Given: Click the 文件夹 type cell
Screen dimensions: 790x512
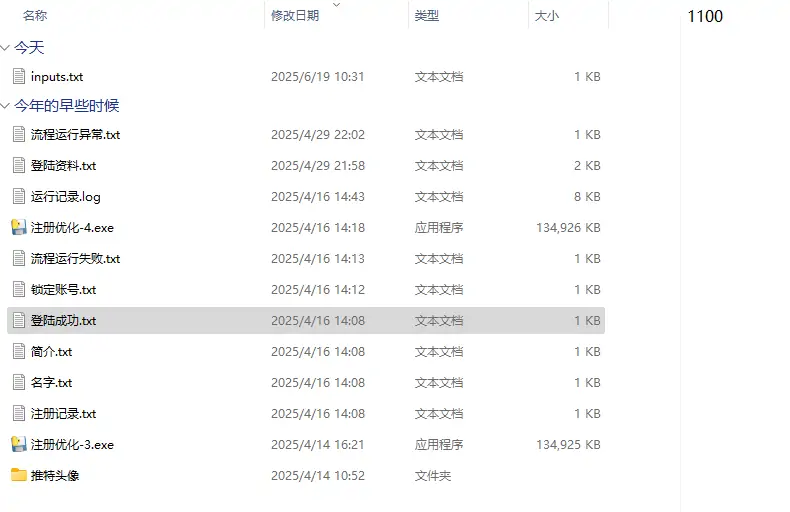Looking at the screenshot, I should point(433,475).
